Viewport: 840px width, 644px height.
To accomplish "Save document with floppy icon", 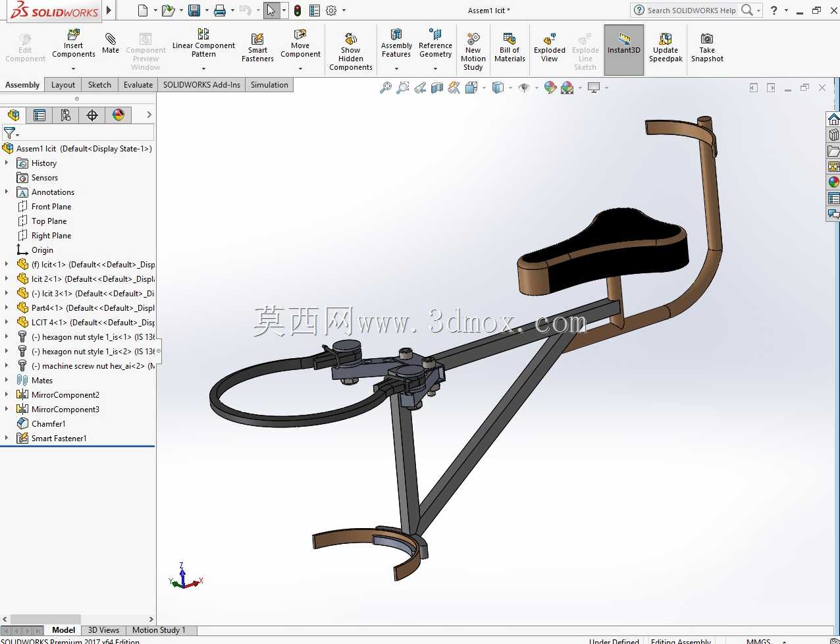I will (194, 10).
